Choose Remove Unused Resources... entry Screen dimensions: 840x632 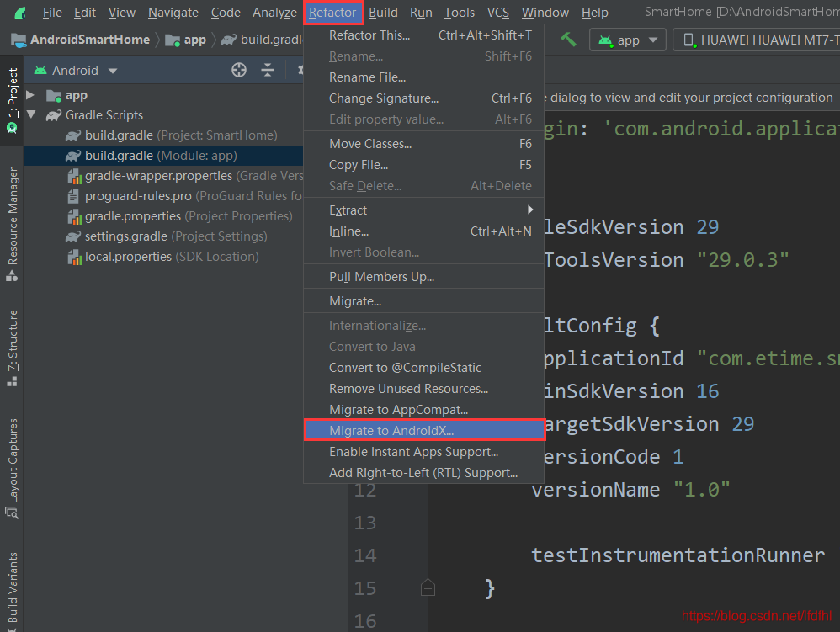pos(423,389)
